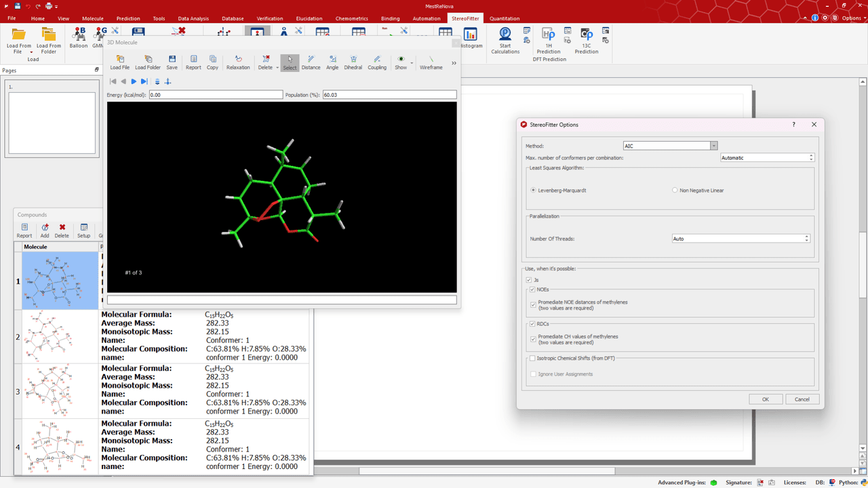Open the Delete dropdown arrow in 3D toolbar
868x488 pixels.
(277, 68)
